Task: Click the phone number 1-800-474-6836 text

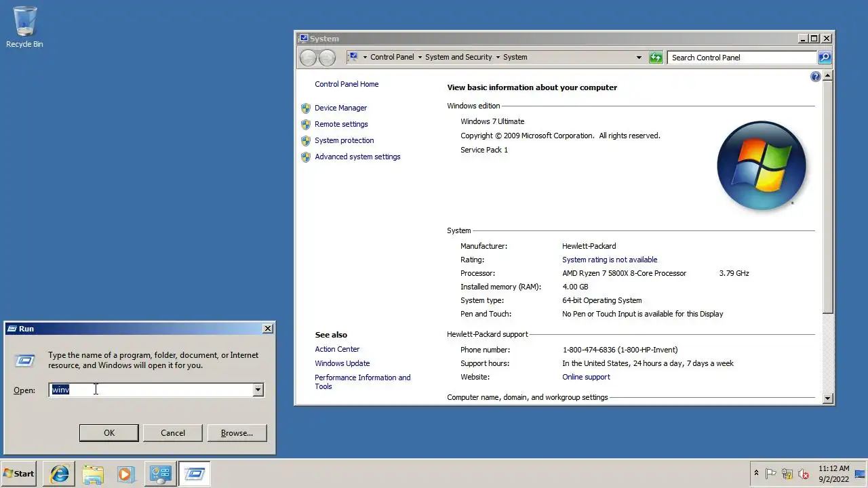Action: point(620,350)
